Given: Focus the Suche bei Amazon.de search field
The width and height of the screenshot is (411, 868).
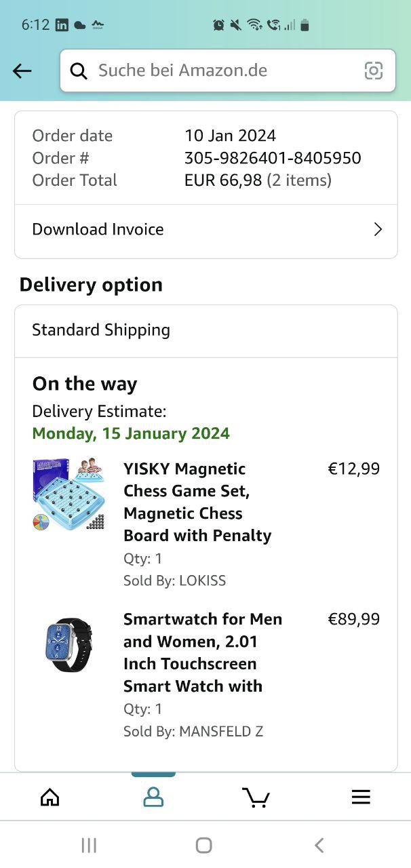Looking at the screenshot, I should [x=224, y=71].
